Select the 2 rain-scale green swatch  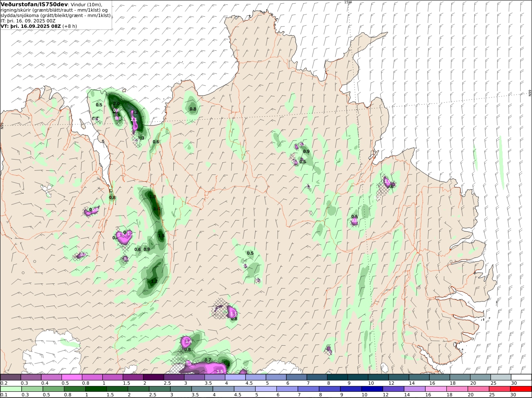[x=138, y=389]
